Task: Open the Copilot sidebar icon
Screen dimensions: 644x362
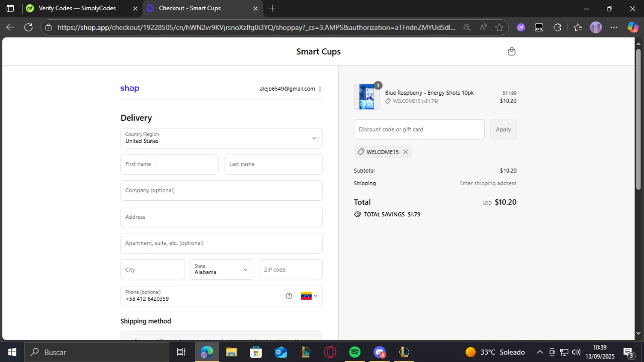Action: 633,27
